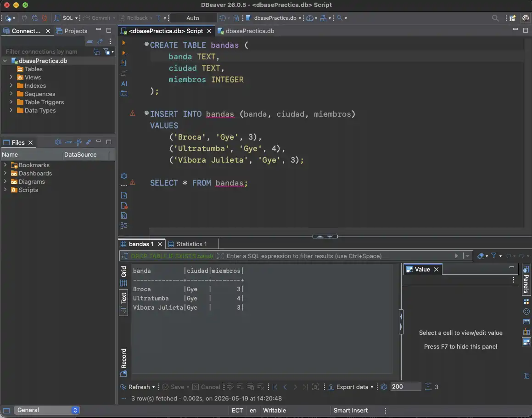Click the plus icon in Files panel
The height and width of the screenshot is (418, 532).
pyautogui.click(x=78, y=142)
